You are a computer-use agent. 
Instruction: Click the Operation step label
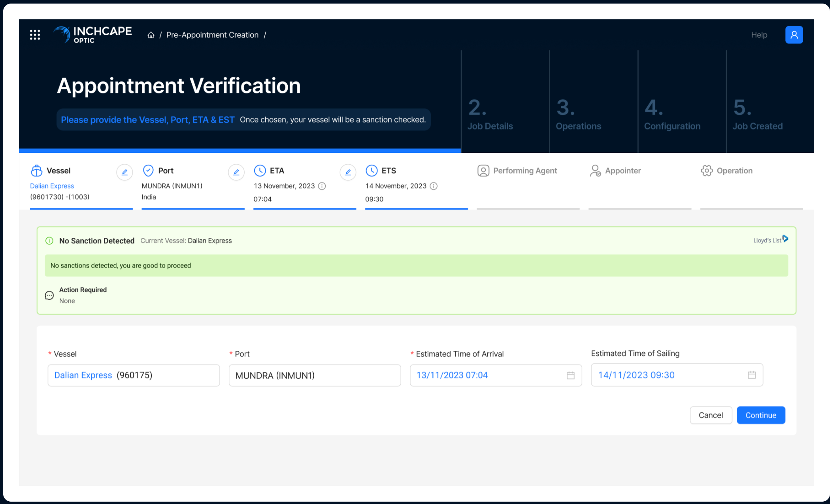pos(735,171)
